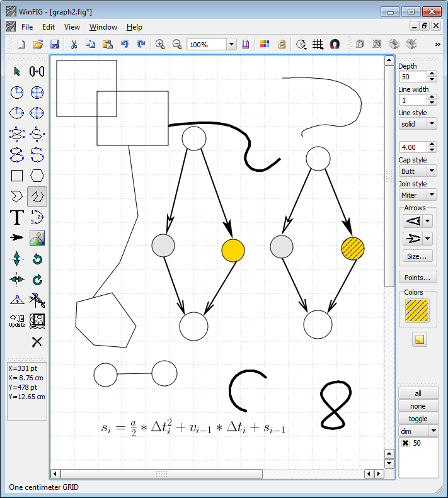Click the zoom in magnifier icon
The width and height of the screenshot is (448, 498).
click(x=160, y=44)
